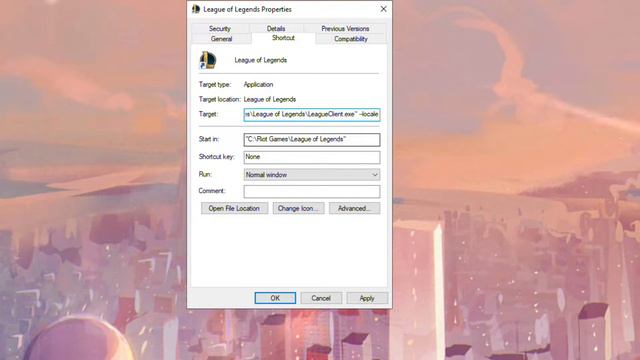
Task: Click the "League of Legends" name beside the icon
Action: click(x=260, y=60)
